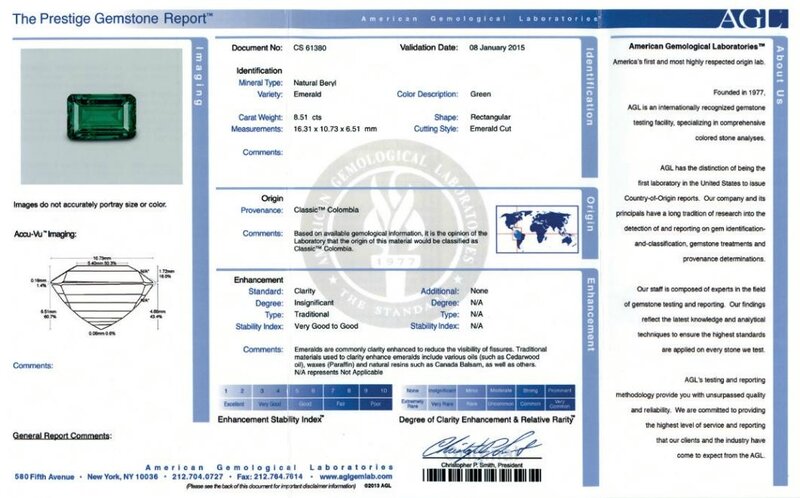This screenshot has width=800, height=498.
Task: Click 'The Prestige Gemstone Report' title
Action: [112, 19]
